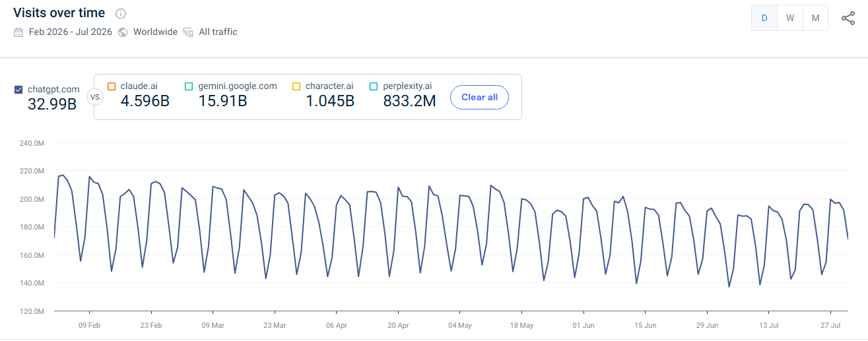Click the 23 Feb x-axis label
The width and height of the screenshot is (868, 341).
pos(151,325)
